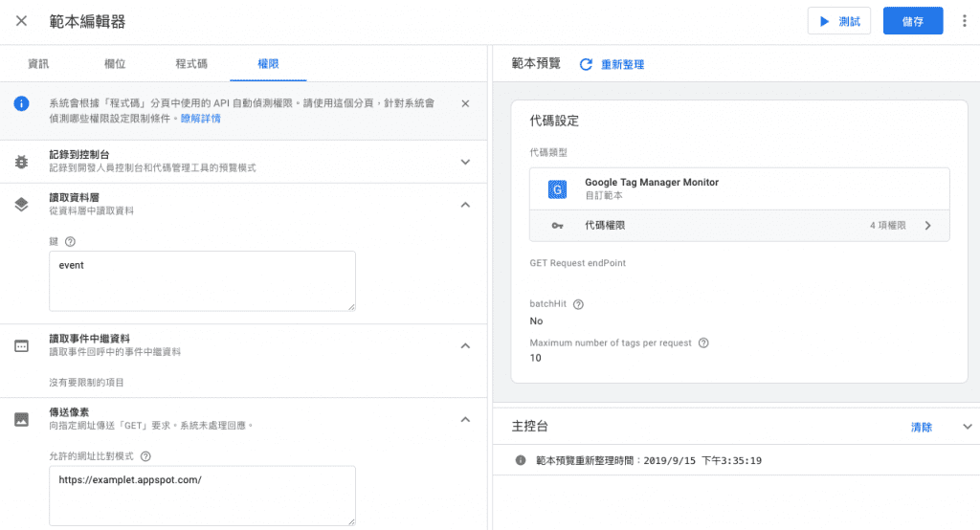980x530 pixels.
Task: Collapse the 主控台 console panel chevron
Action: click(967, 427)
